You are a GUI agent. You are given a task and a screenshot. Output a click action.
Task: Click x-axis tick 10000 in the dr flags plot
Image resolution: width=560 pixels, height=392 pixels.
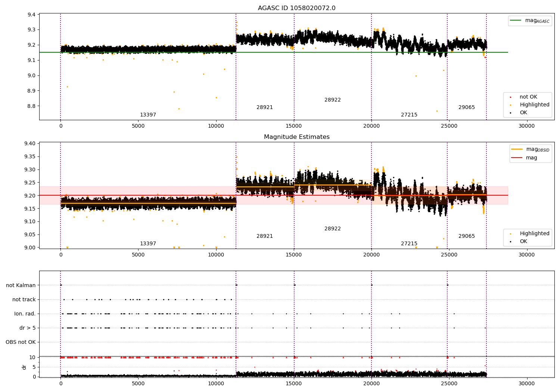click(x=216, y=383)
